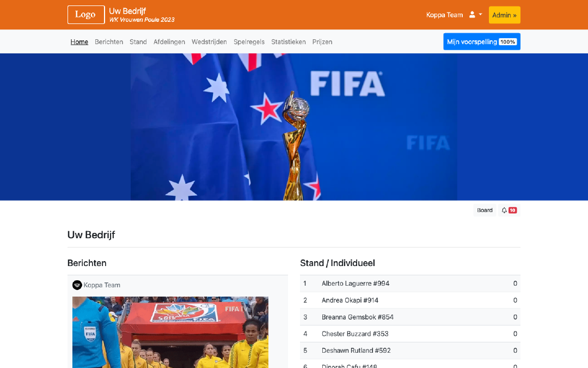Click Koppa Team author of the message
This screenshot has width=588, height=368.
[x=102, y=285]
